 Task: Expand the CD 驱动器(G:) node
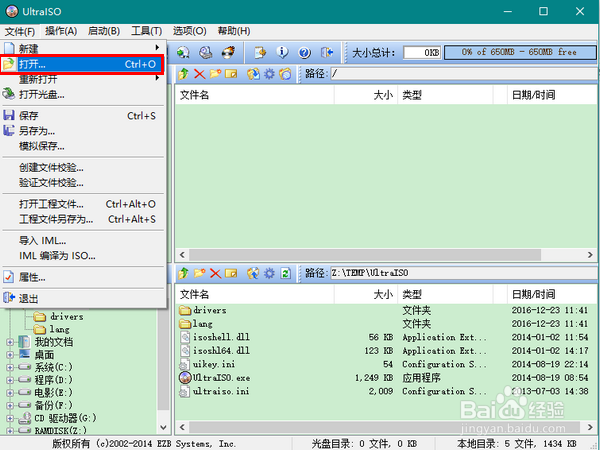click(10, 418)
